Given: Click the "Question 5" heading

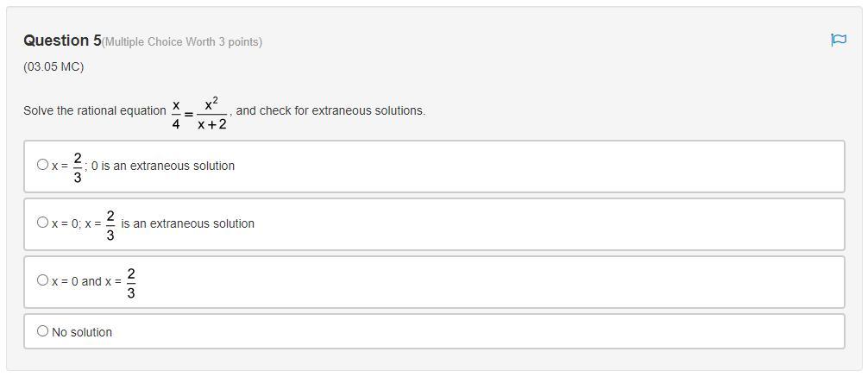Looking at the screenshot, I should [x=62, y=41].
